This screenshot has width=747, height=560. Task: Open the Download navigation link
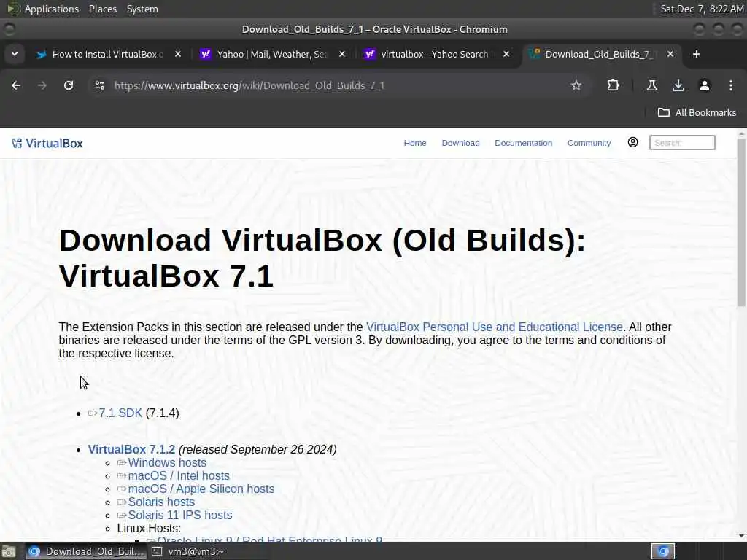pyautogui.click(x=461, y=143)
